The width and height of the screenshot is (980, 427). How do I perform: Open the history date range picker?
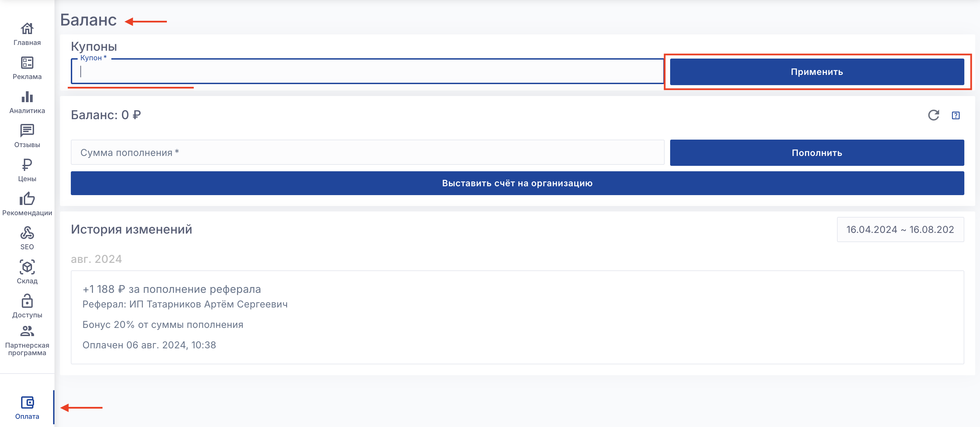click(x=900, y=230)
